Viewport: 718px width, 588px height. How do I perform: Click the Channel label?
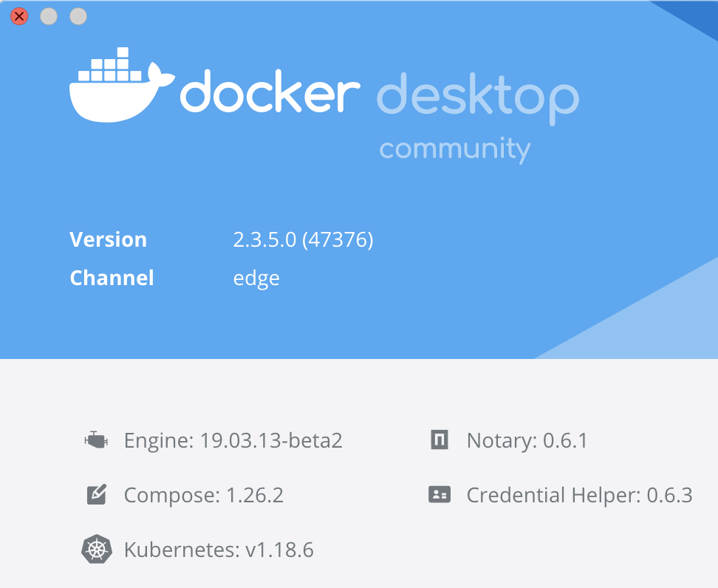click(x=112, y=278)
